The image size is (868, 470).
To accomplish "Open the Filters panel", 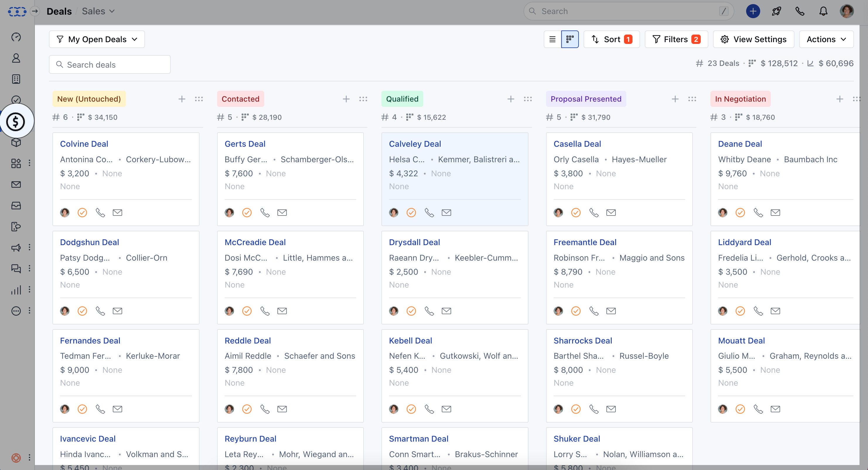I will (x=676, y=40).
